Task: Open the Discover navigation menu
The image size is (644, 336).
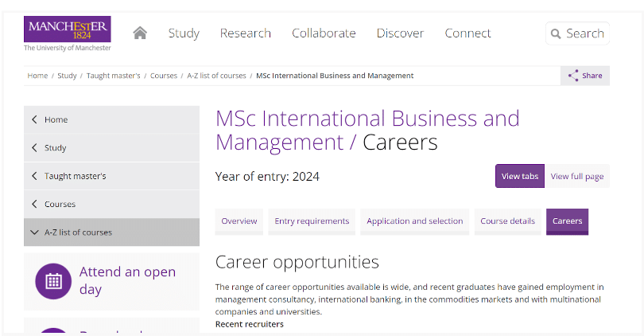Action: tap(400, 33)
